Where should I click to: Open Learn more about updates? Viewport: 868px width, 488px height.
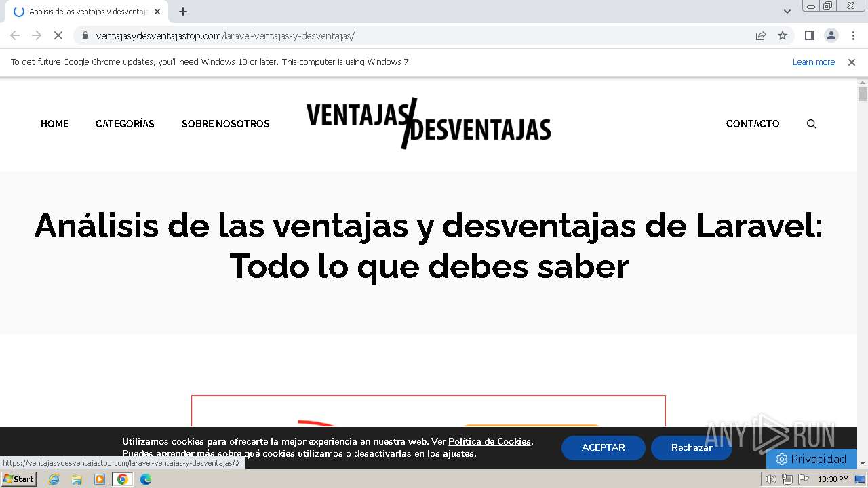tap(814, 62)
